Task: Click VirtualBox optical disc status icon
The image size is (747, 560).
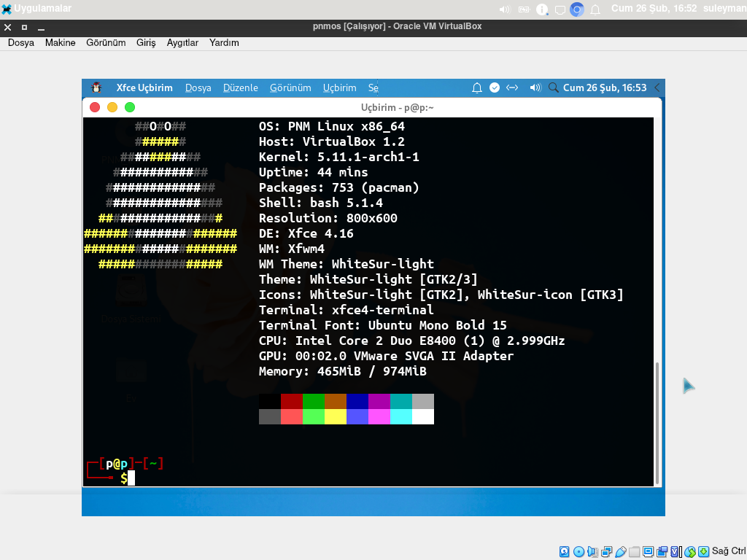Action: (x=578, y=552)
